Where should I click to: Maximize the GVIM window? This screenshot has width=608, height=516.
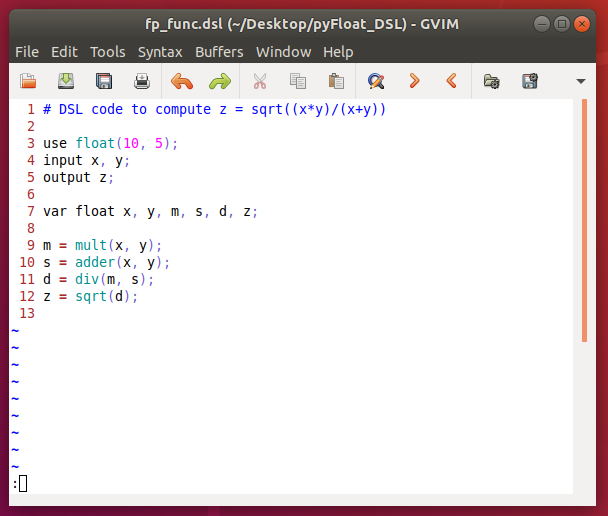pos(562,24)
